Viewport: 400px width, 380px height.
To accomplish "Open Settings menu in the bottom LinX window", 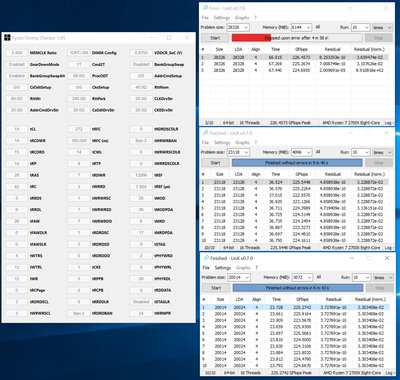I will (x=223, y=267).
